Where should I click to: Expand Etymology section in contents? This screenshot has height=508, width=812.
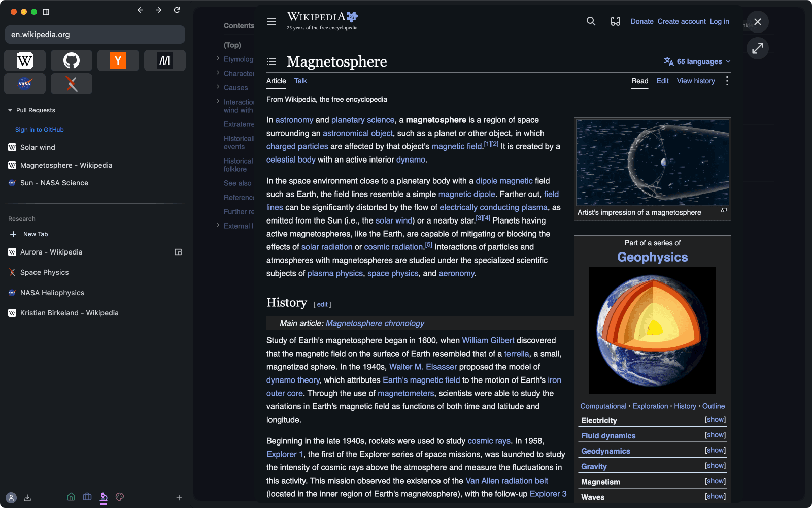218,59
